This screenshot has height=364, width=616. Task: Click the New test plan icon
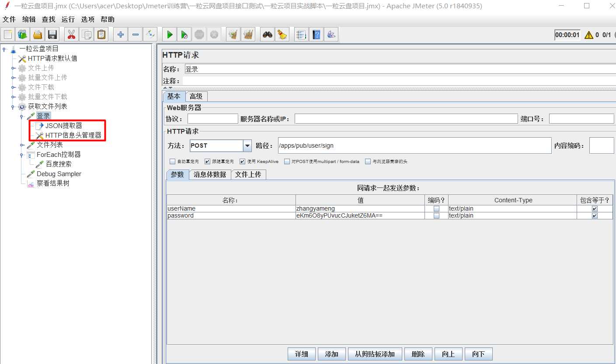[8, 35]
